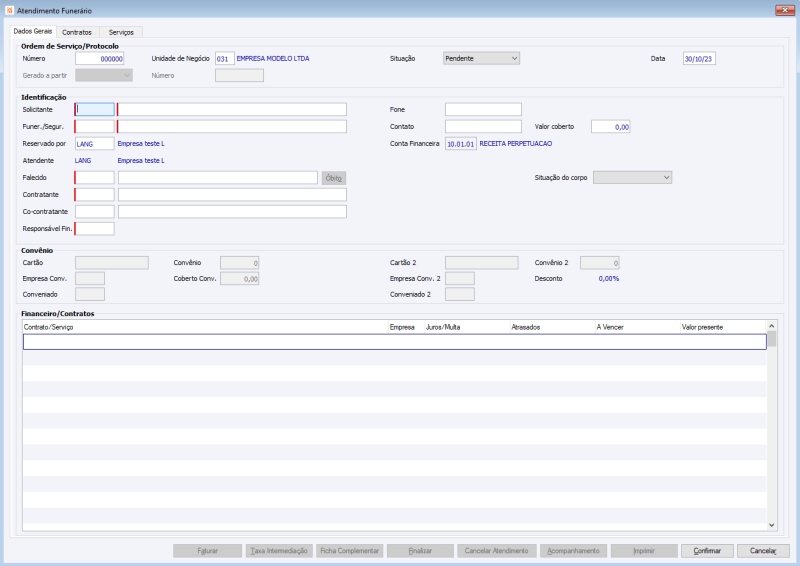Open Acompanhamento
The height and width of the screenshot is (566, 800).
coord(573,551)
